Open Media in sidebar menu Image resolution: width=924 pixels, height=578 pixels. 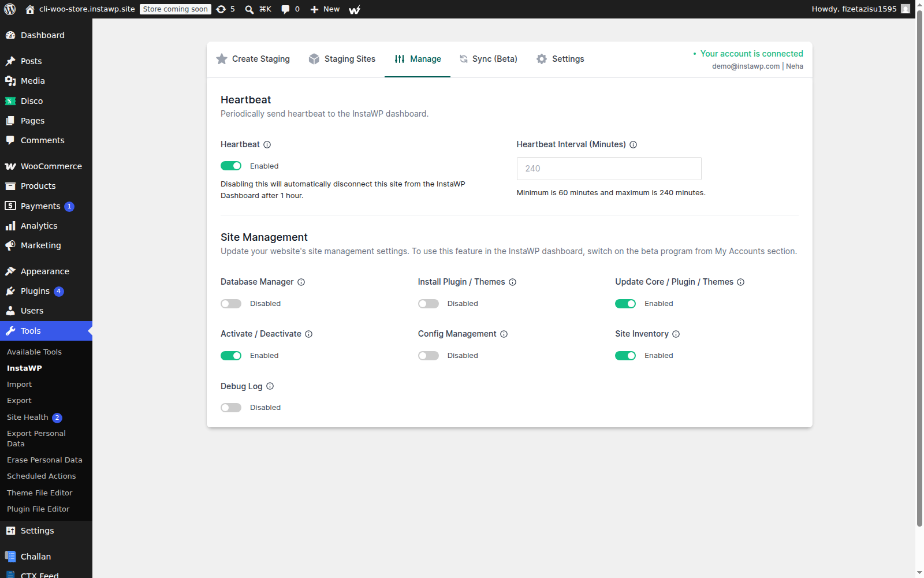pyautogui.click(x=46, y=81)
